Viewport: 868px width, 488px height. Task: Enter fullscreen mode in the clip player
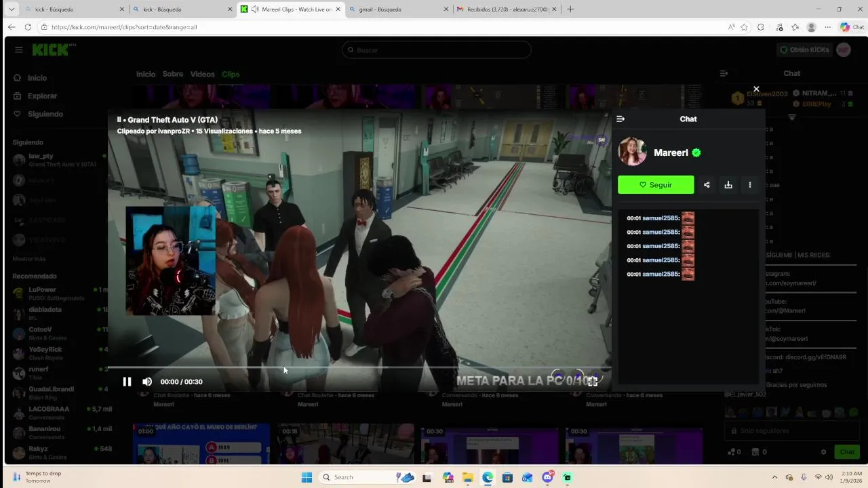pos(593,382)
